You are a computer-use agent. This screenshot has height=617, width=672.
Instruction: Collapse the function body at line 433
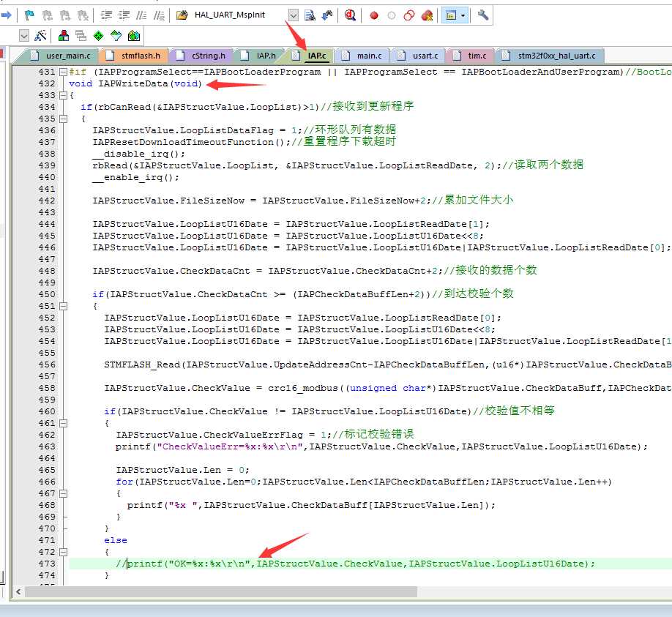pyautogui.click(x=63, y=96)
